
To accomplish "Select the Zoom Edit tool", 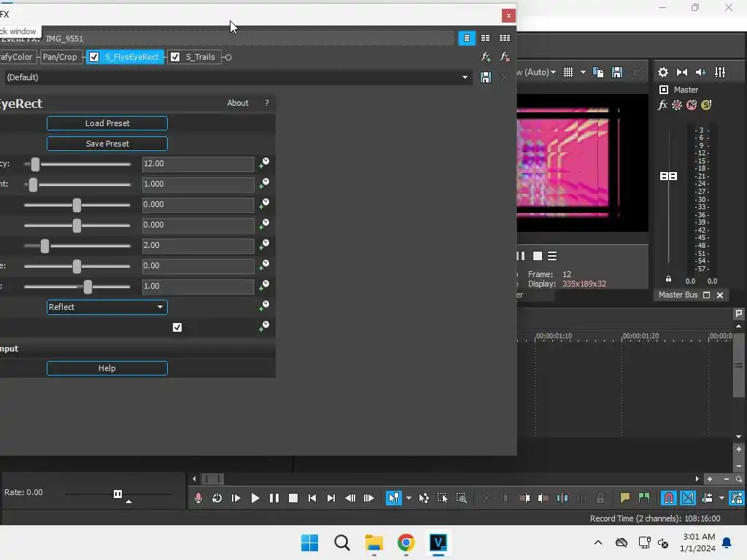I will tap(461, 498).
